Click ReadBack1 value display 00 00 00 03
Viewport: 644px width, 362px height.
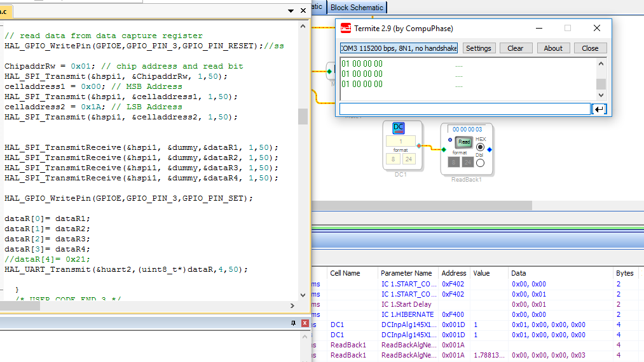point(467,130)
